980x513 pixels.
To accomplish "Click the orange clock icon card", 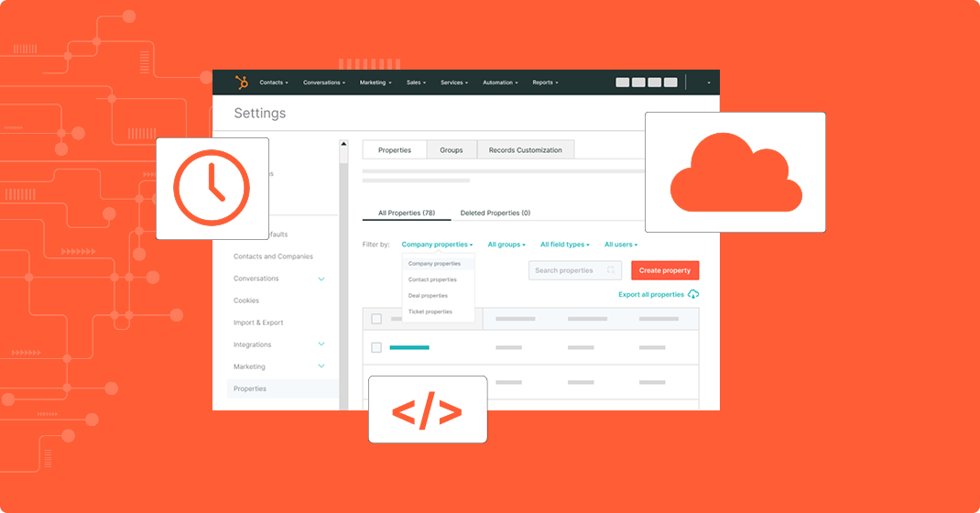I will (212, 189).
